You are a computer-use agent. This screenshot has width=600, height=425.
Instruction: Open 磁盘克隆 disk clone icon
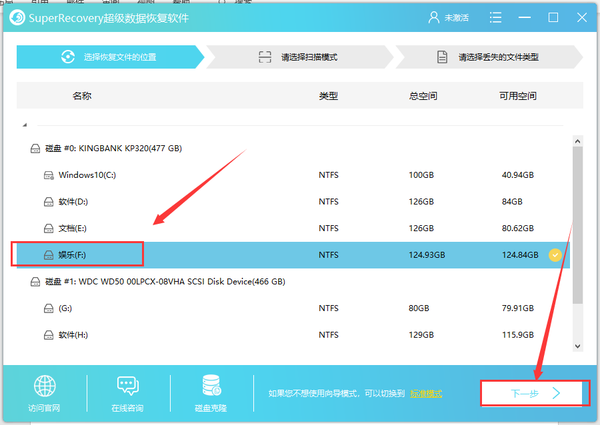tap(211, 385)
